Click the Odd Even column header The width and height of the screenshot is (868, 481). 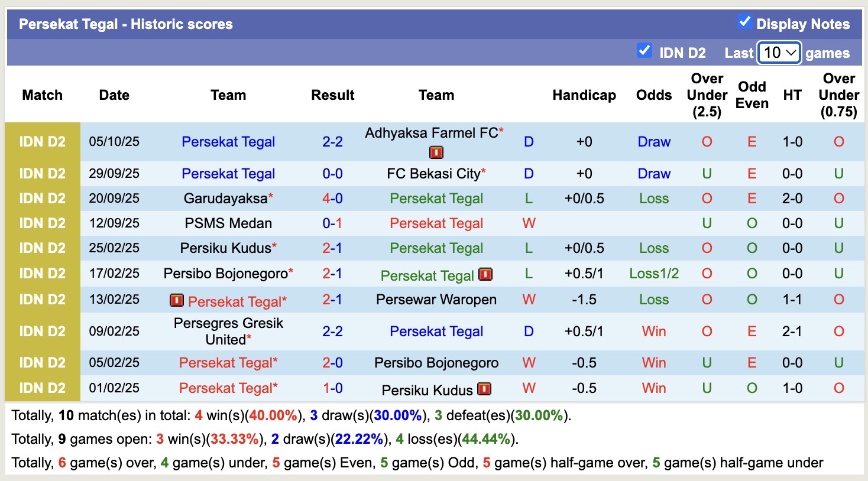tap(752, 95)
